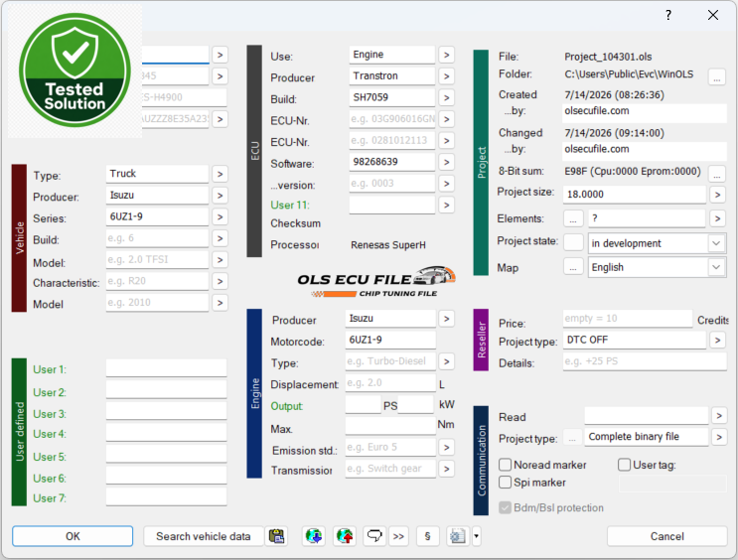Click the Renesas SuperH processor text
The width and height of the screenshot is (738, 560).
pyautogui.click(x=388, y=245)
